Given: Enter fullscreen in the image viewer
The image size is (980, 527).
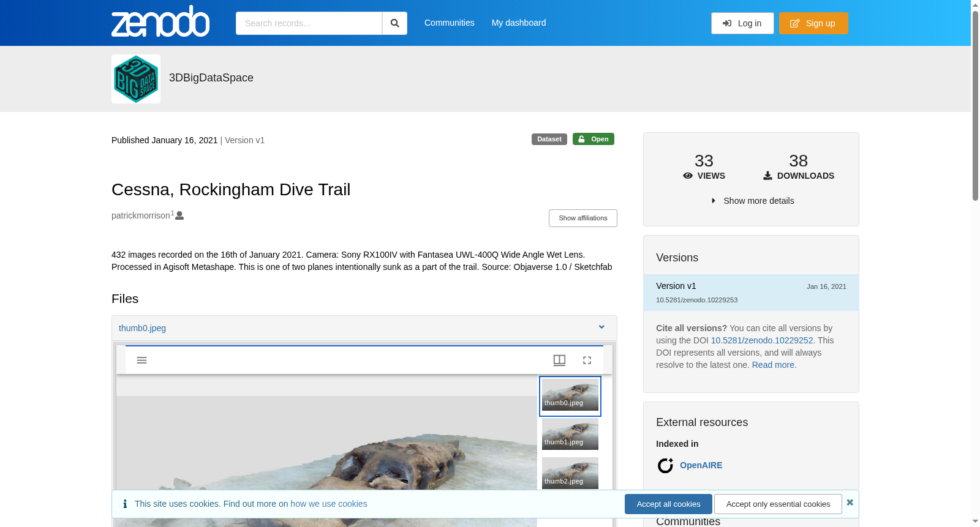Looking at the screenshot, I should [x=587, y=360].
